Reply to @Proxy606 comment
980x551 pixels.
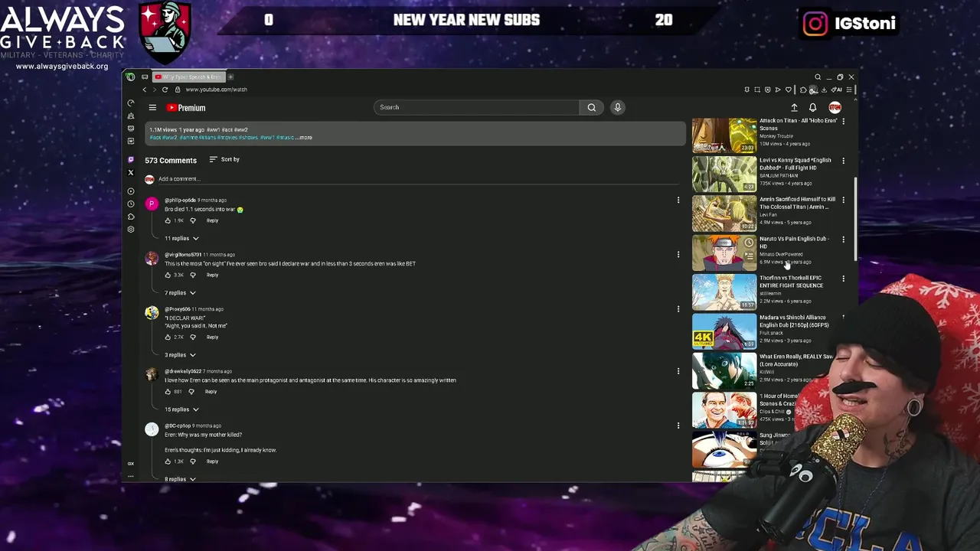click(212, 337)
